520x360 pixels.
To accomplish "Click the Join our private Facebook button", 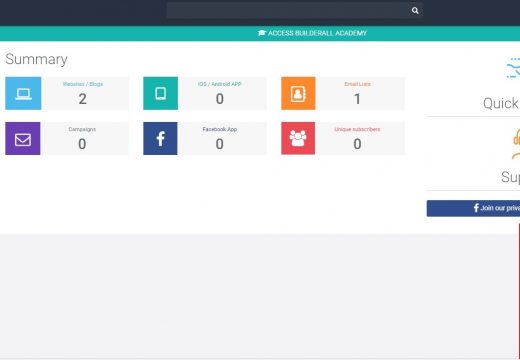I will click(x=473, y=208).
